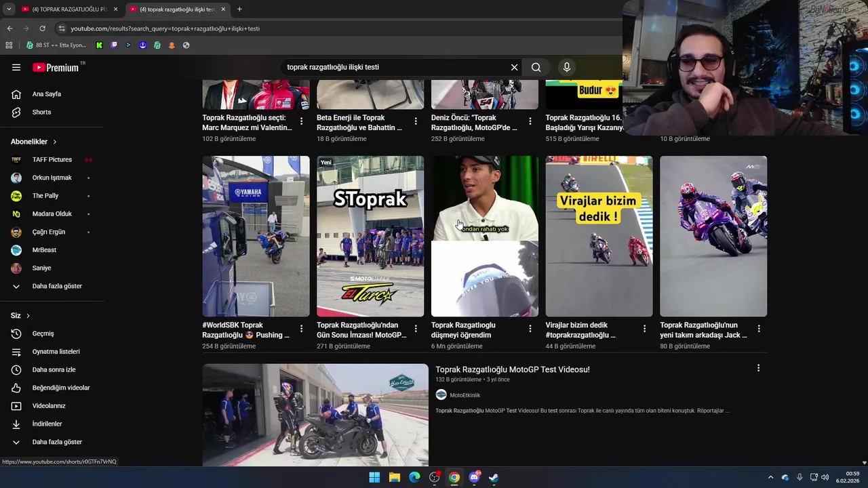Play the 'ondan rahatı yok' short thumbnail
This screenshot has width=868, height=488.
click(x=485, y=237)
